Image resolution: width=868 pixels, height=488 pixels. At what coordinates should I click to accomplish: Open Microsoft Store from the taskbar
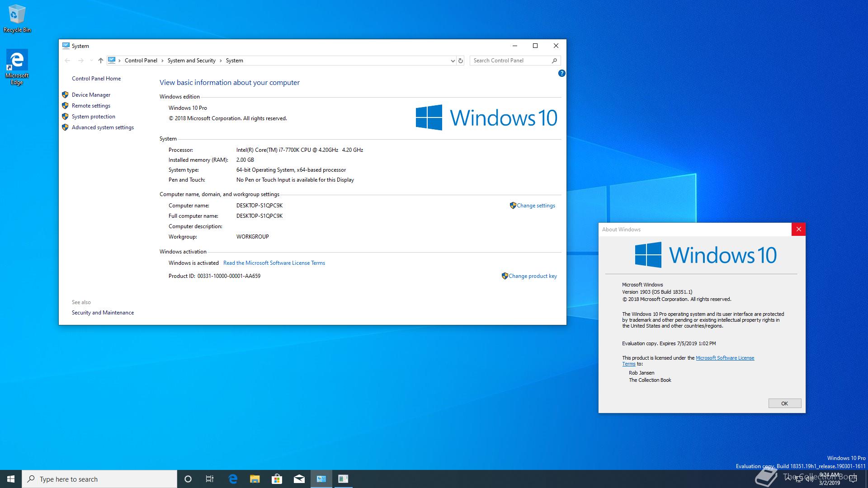277,479
